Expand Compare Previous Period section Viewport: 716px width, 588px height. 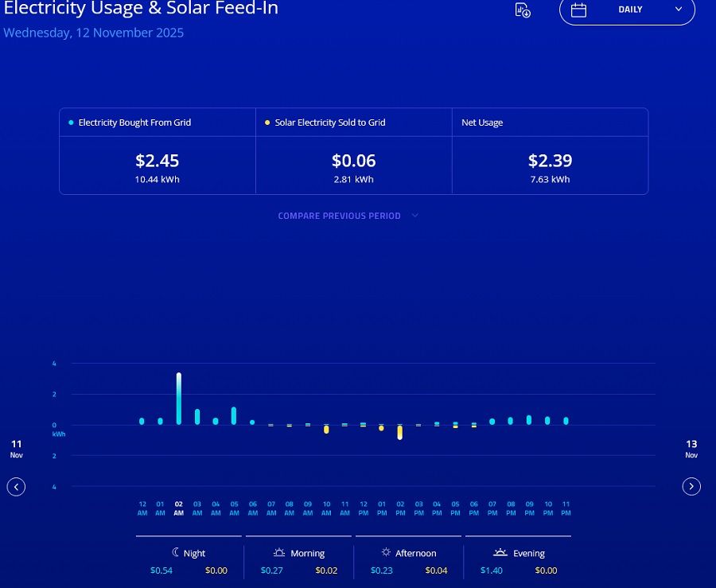[x=340, y=216]
